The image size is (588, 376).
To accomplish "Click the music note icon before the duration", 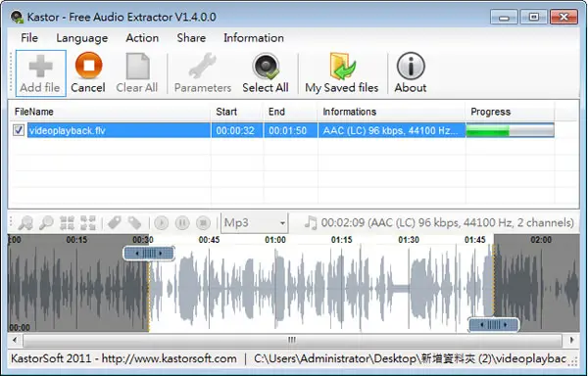I will 311,222.
